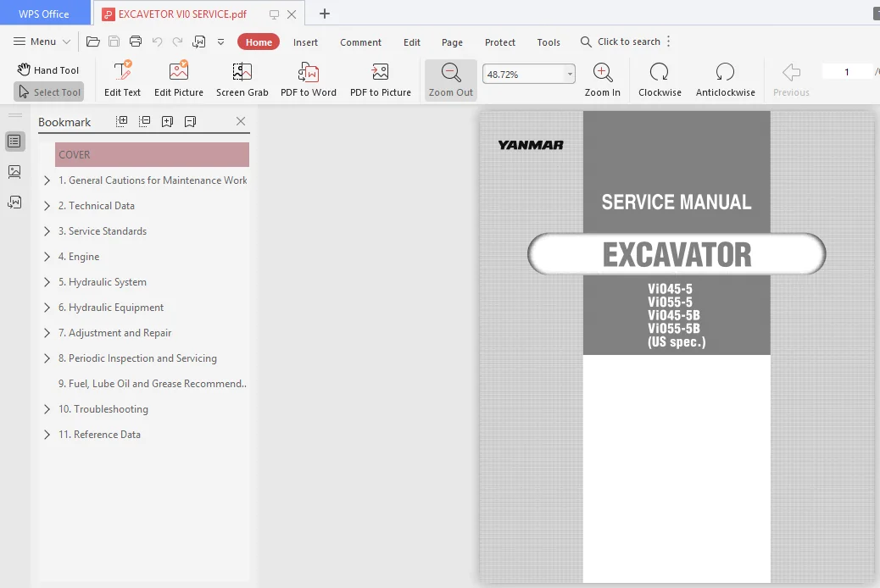Expand '6. Hydraulic Equipment' bookmark
The width and height of the screenshot is (880, 588).
point(47,308)
